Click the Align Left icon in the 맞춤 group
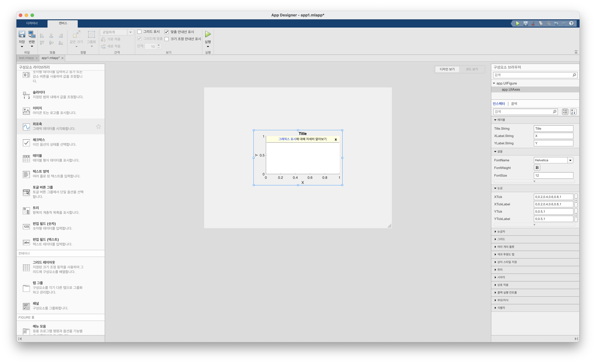Screen dimensions: 596x364 pos(42,36)
